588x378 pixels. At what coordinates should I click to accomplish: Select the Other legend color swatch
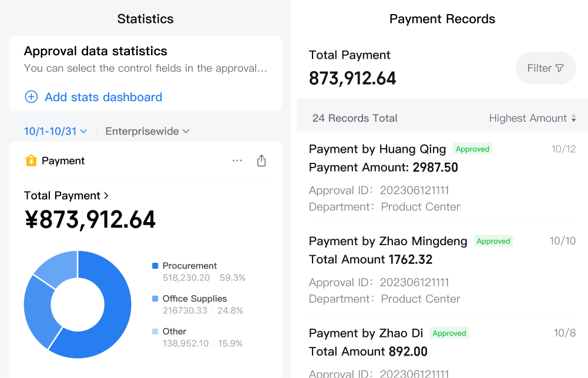point(155,332)
